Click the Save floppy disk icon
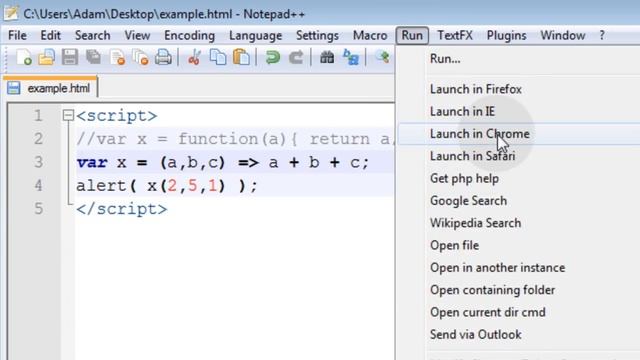Image resolution: width=640 pixels, height=360 pixels. point(70,57)
